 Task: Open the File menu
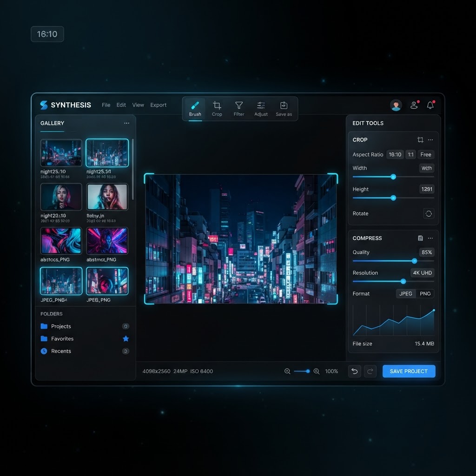[106, 105]
